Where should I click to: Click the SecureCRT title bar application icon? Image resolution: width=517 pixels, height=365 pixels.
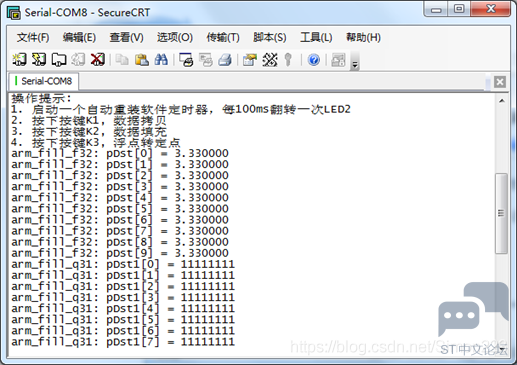pos(14,13)
